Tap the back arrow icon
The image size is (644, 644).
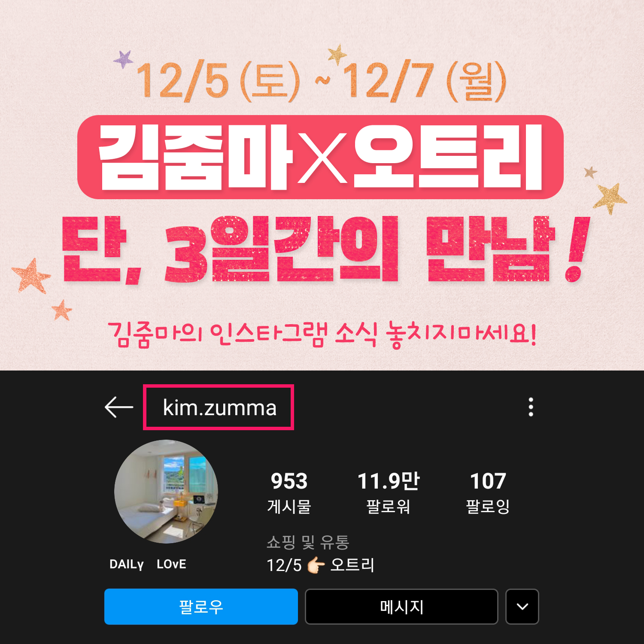pos(119,407)
